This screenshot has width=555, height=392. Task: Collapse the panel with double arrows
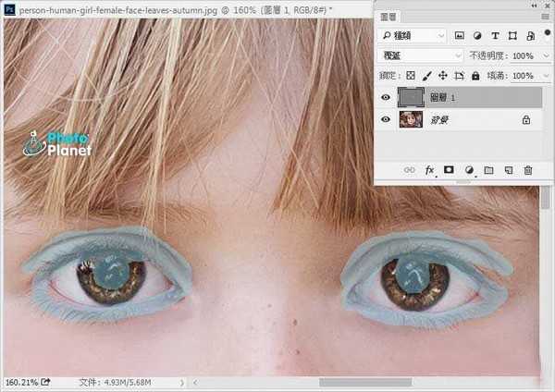(x=534, y=5)
